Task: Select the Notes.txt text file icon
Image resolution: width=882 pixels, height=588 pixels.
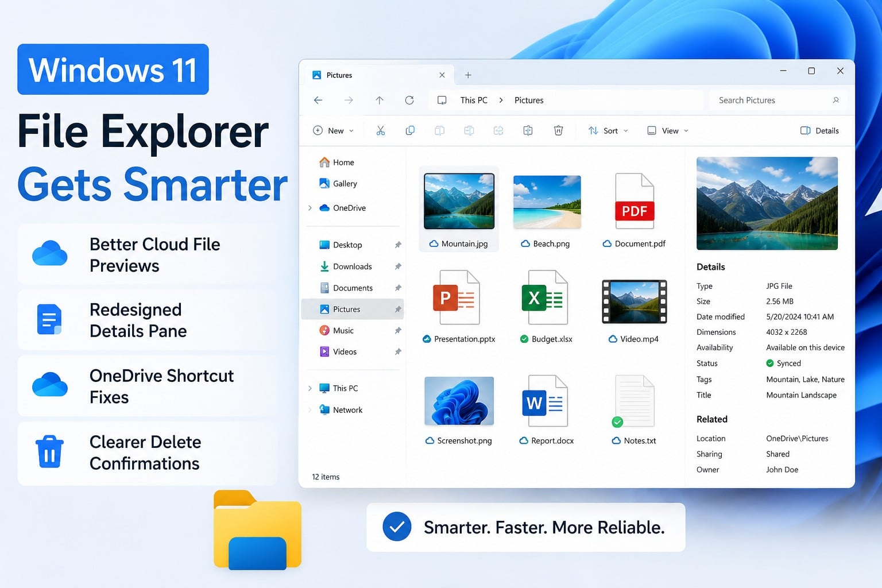Action: [x=634, y=401]
